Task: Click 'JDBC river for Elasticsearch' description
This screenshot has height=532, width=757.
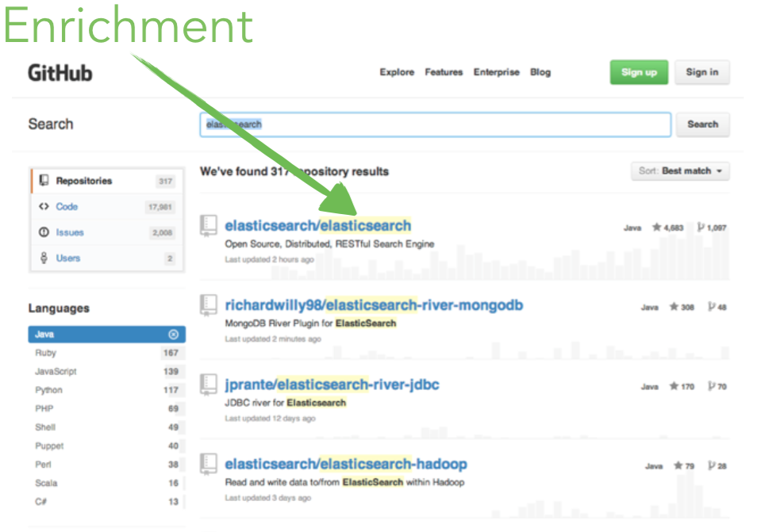Action: (x=286, y=403)
